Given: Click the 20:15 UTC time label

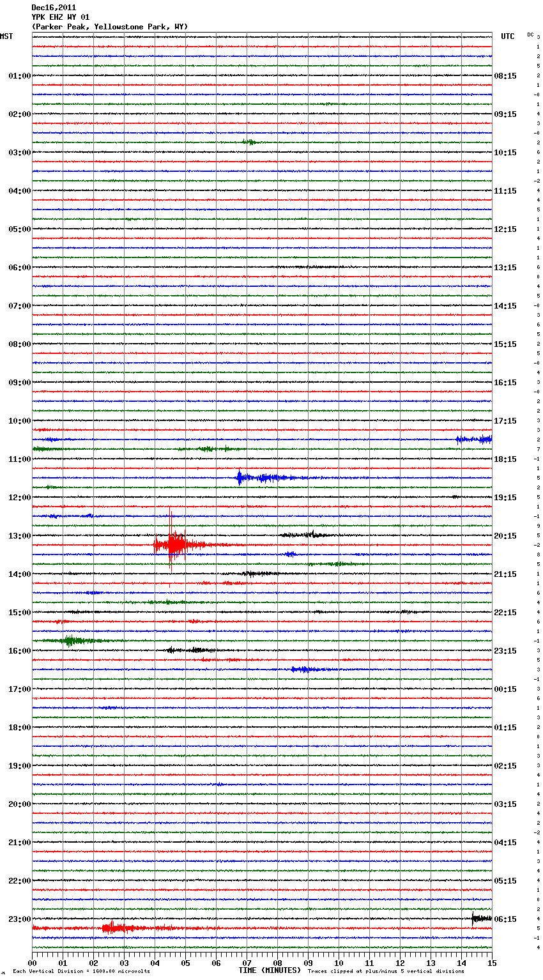Looking at the screenshot, I should (x=505, y=536).
